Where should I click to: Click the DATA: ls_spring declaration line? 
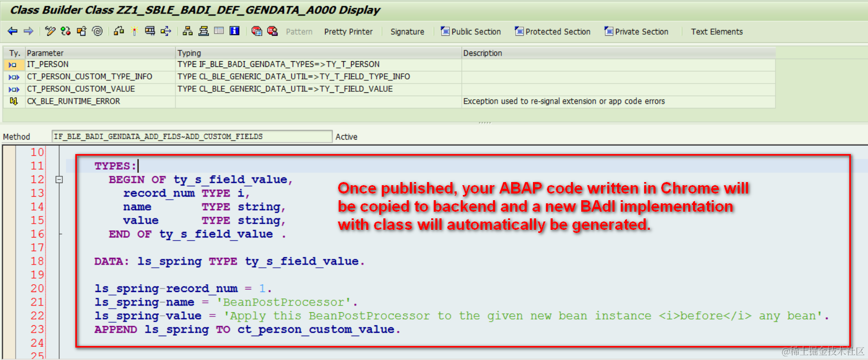[x=230, y=261]
